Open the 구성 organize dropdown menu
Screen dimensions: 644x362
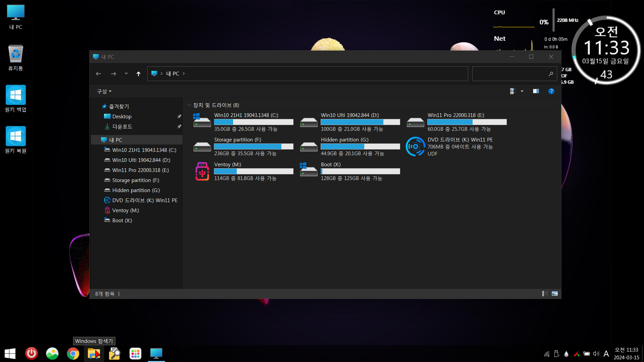104,91
